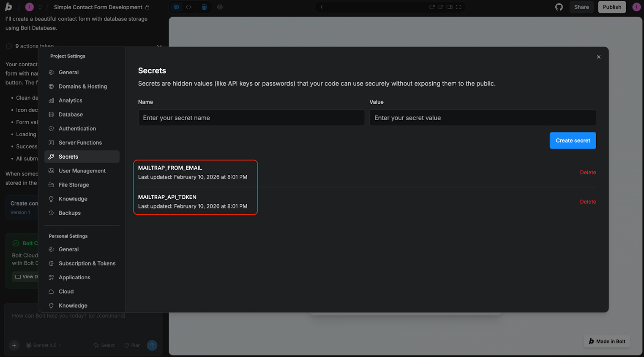Select Subscription & Tokens in Personal Settings

point(87,263)
